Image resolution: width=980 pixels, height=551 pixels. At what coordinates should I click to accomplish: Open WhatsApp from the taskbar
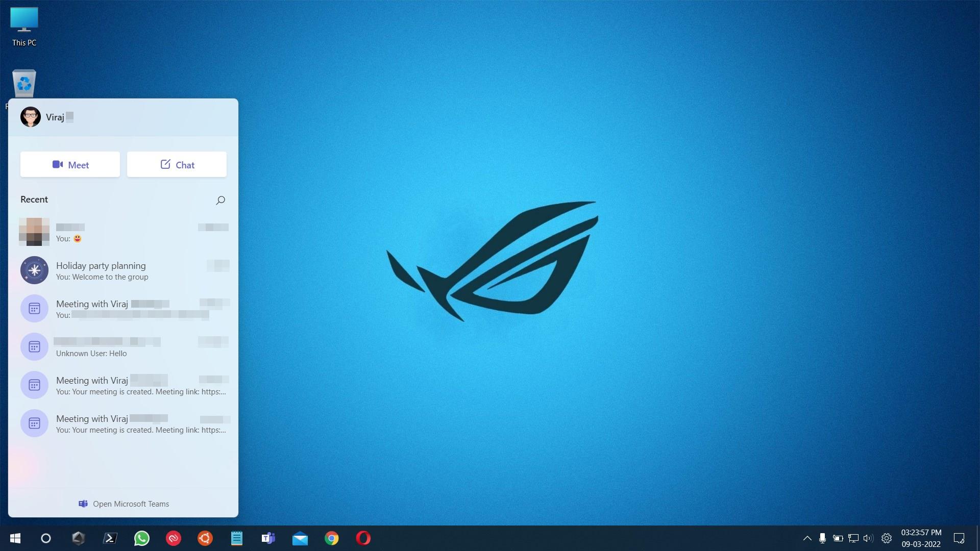[142, 538]
